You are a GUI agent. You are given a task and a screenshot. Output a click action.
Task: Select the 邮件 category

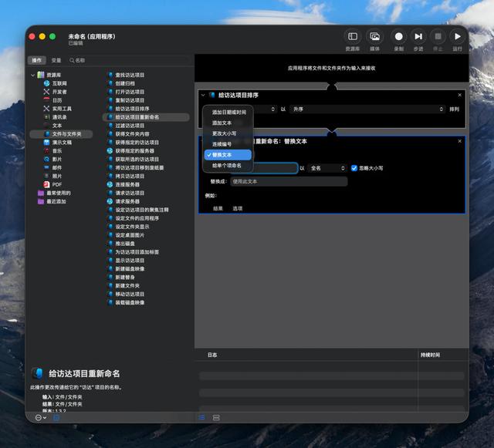click(57, 168)
